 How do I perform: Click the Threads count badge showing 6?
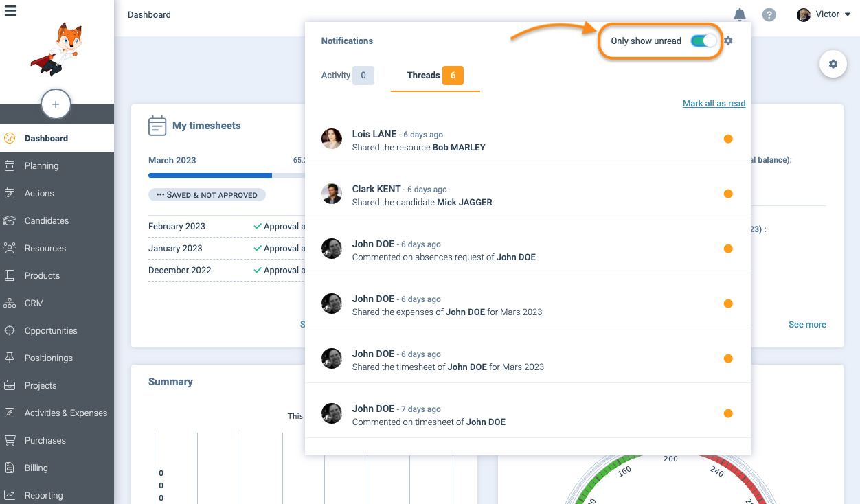[453, 76]
